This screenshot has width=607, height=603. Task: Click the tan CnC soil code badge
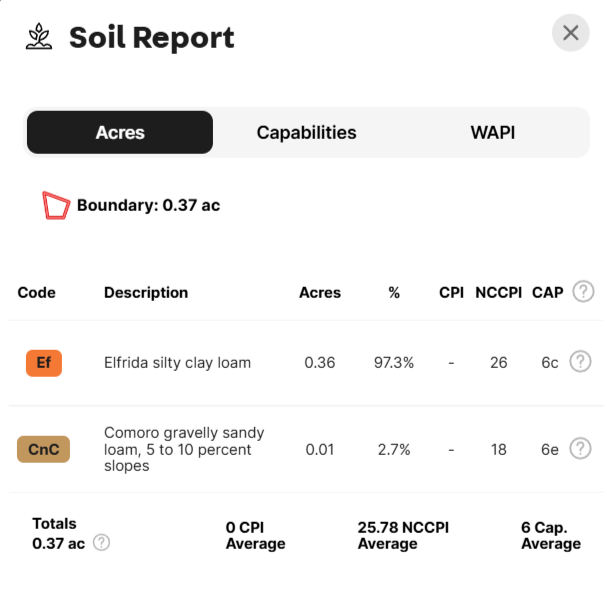pos(44,450)
